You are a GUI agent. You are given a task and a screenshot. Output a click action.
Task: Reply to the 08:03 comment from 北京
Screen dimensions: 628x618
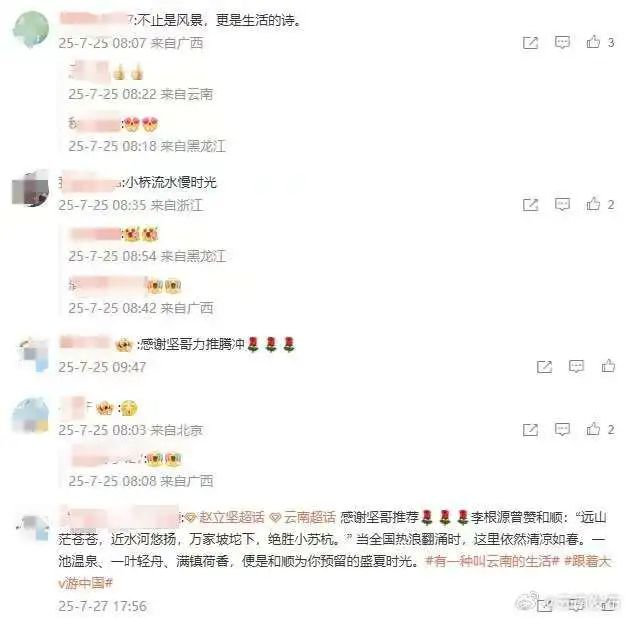[x=562, y=429]
